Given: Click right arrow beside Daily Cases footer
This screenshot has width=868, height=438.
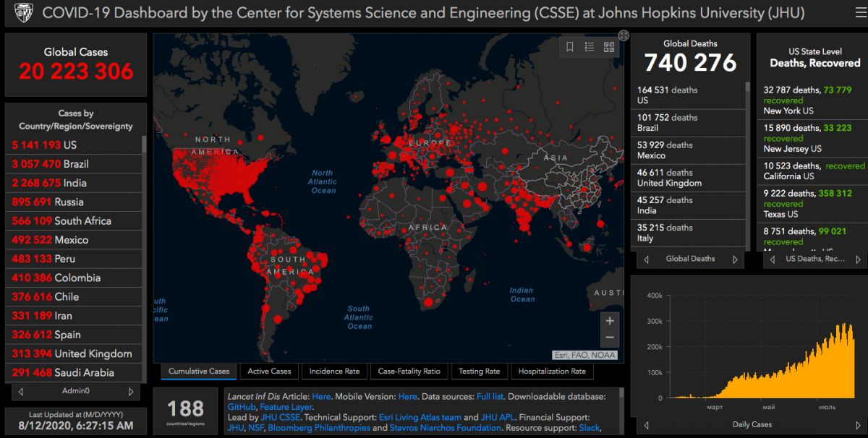Looking at the screenshot, I should [x=858, y=425].
